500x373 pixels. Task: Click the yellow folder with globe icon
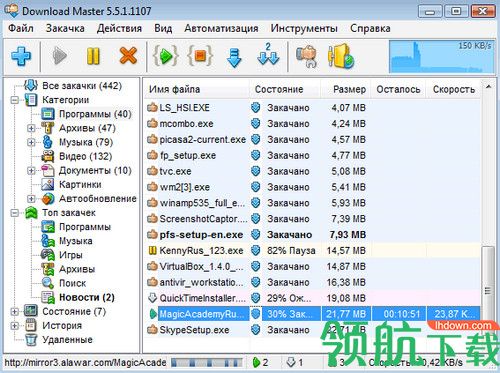point(340,56)
